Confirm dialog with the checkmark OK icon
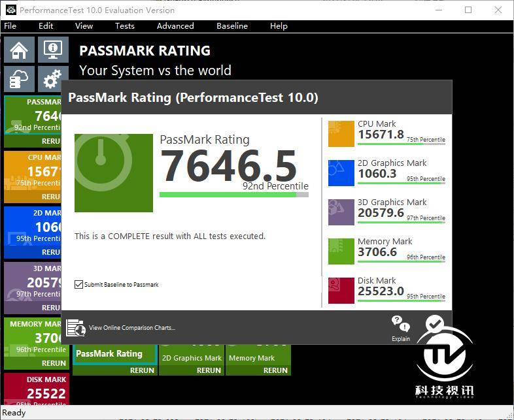Screen dimensions: 514x420 435,324
